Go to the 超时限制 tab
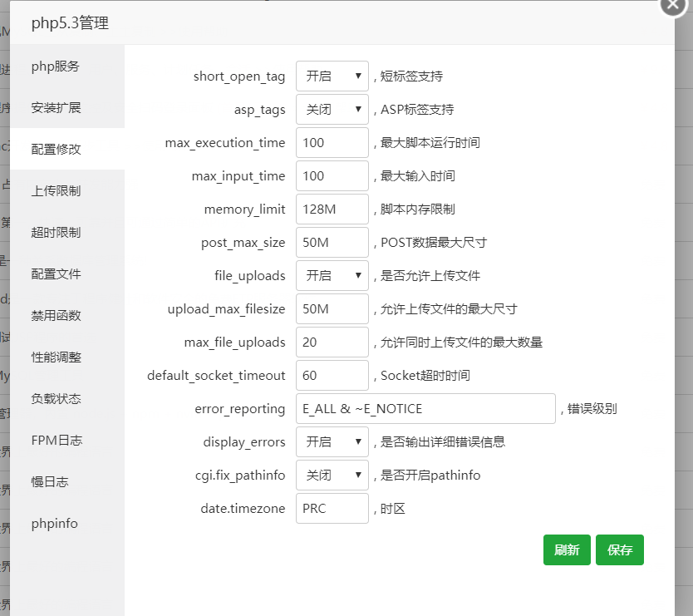The image size is (693, 616). click(56, 233)
